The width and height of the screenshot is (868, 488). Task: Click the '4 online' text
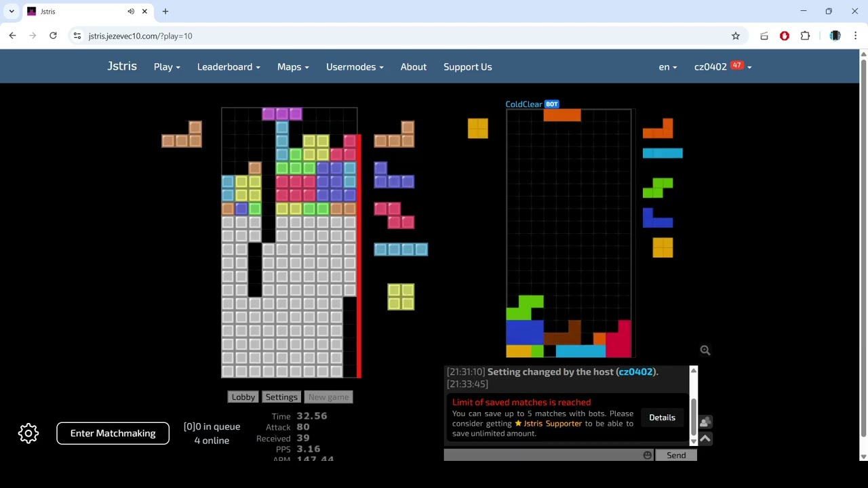click(212, 441)
